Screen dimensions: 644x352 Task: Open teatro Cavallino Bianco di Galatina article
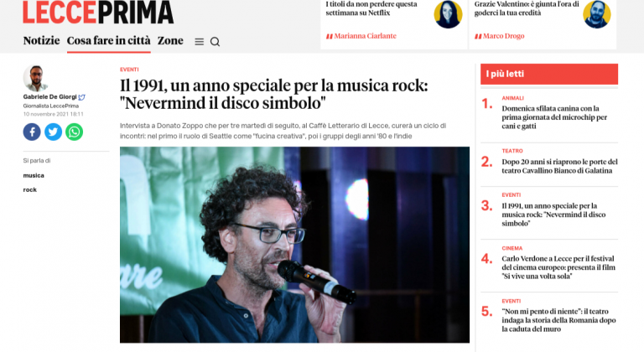(559, 166)
